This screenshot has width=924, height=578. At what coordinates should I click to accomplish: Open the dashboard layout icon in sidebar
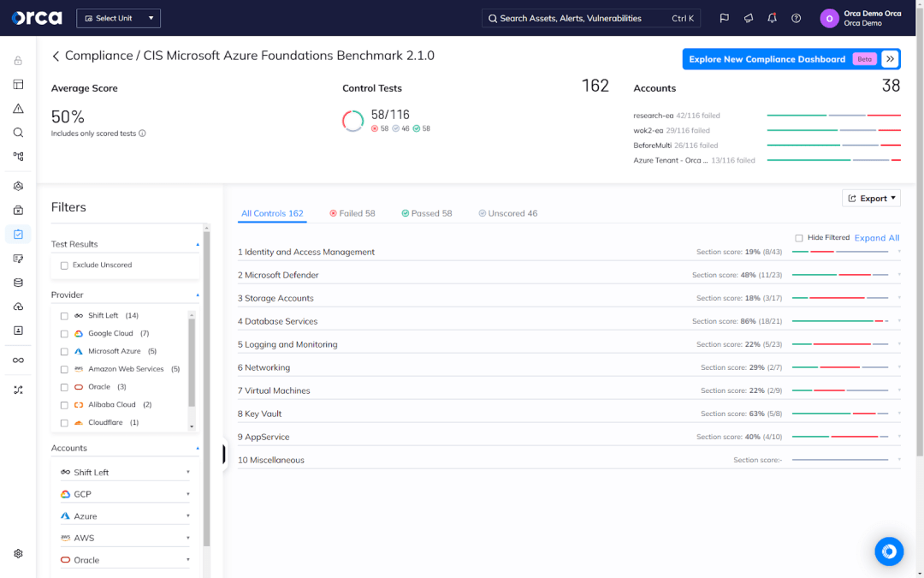coord(18,84)
